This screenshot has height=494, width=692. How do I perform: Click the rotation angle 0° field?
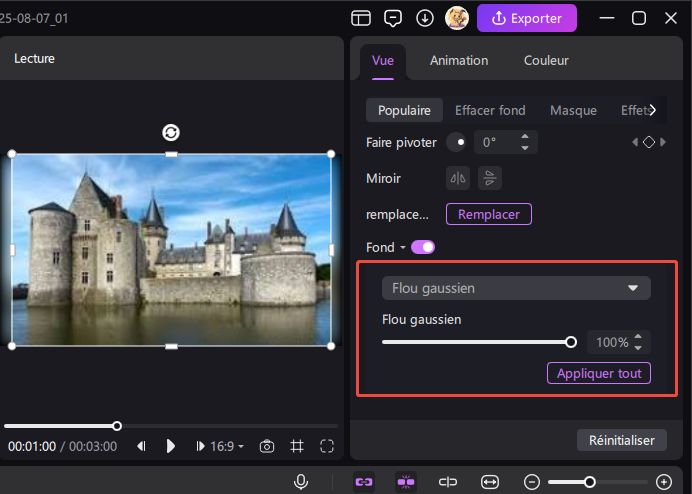tap(495, 142)
